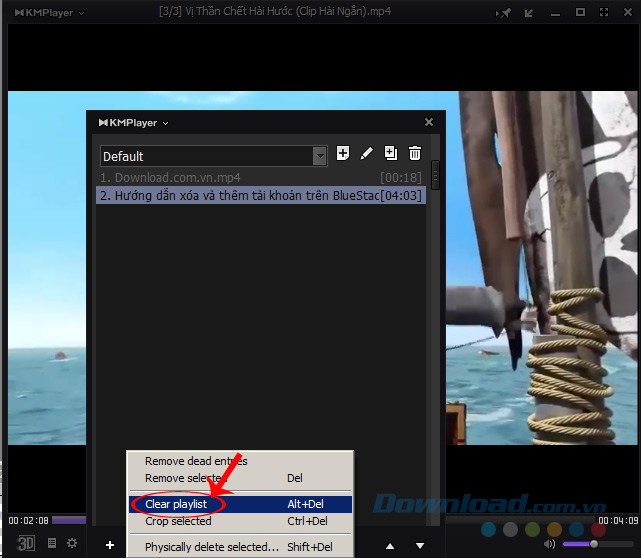Move selected item up with arrow
This screenshot has height=558, width=641.
coord(390,545)
